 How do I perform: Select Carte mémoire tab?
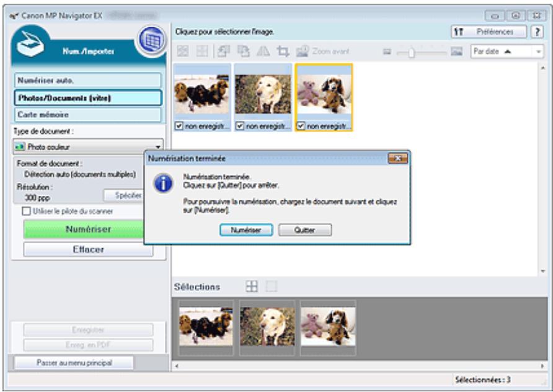point(88,115)
